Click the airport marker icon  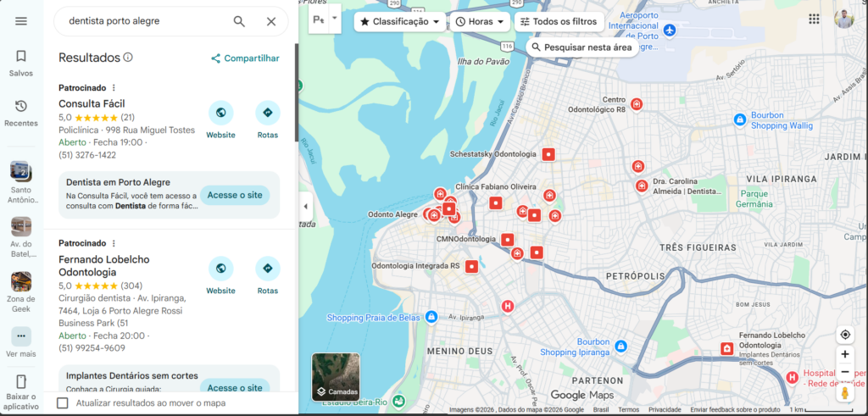tap(670, 29)
